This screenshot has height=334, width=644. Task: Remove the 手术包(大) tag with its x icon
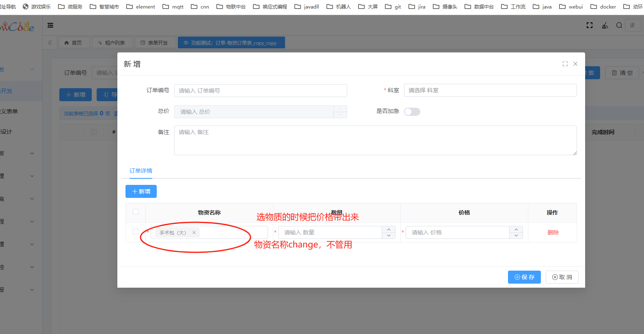(x=194, y=233)
